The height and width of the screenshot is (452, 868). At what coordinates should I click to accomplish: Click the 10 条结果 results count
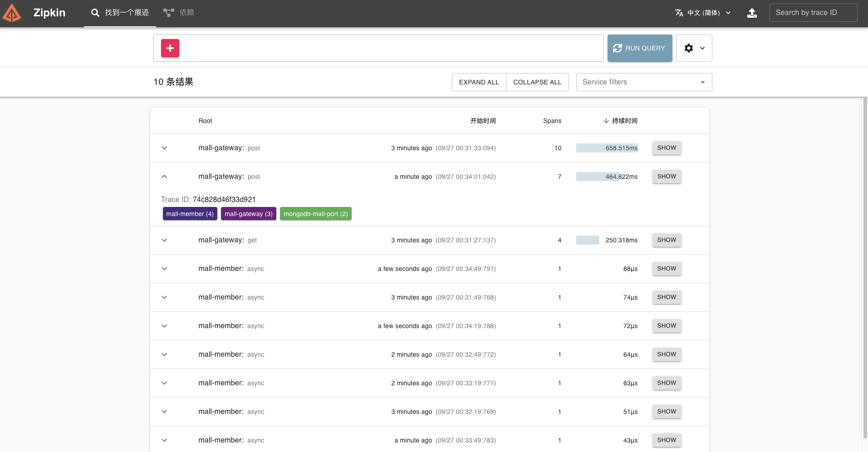pos(173,82)
